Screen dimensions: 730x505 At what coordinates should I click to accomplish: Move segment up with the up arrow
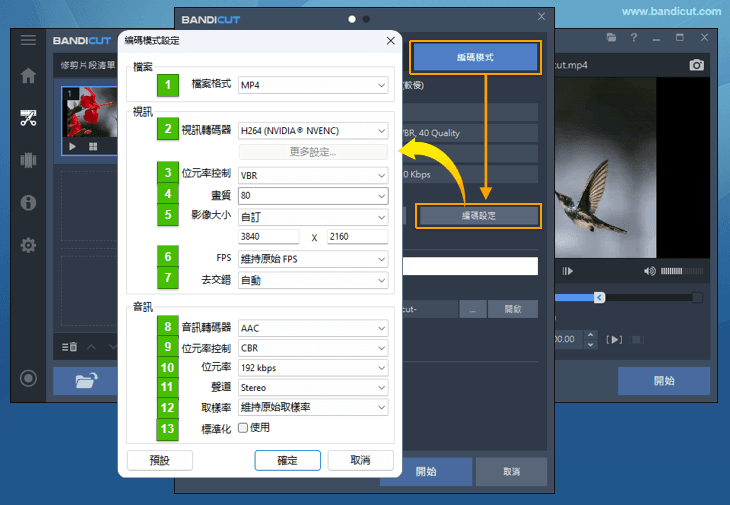click(x=91, y=347)
